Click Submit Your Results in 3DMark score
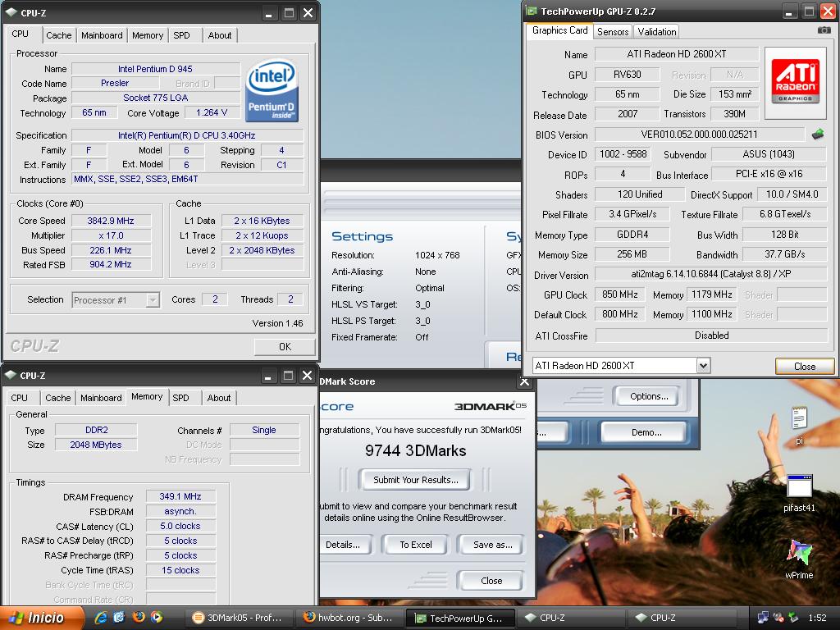Viewport: 840px width, 630px height. (x=416, y=480)
